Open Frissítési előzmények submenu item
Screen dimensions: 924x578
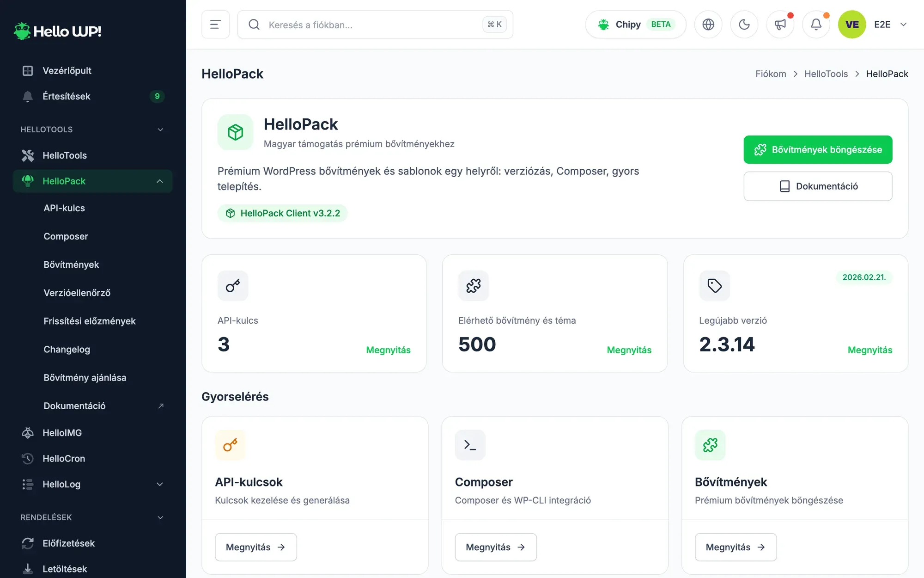[x=90, y=321]
